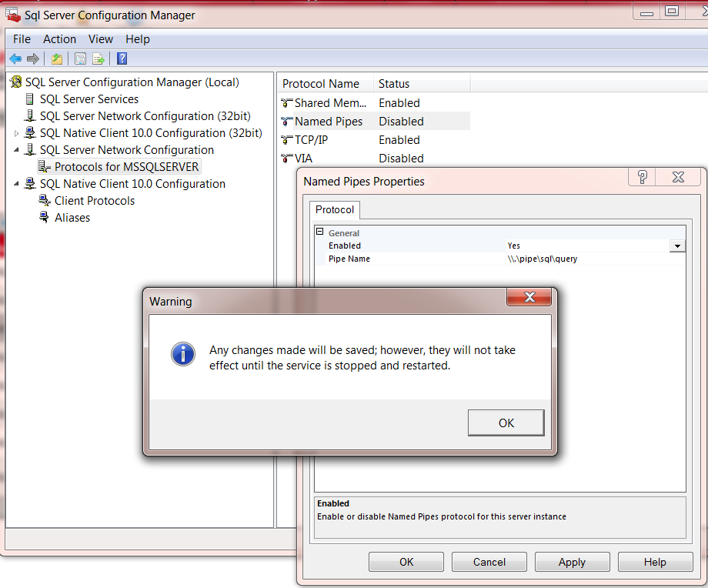The image size is (708, 588).
Task: Select Client Protocols tree item
Action: pyautogui.click(x=95, y=201)
